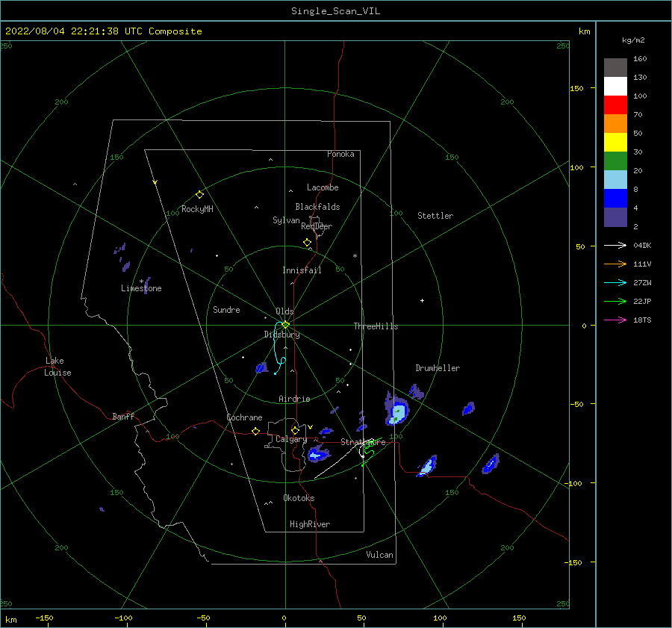Click the 150 label on right km axis
The image size is (672, 628).
576,88
